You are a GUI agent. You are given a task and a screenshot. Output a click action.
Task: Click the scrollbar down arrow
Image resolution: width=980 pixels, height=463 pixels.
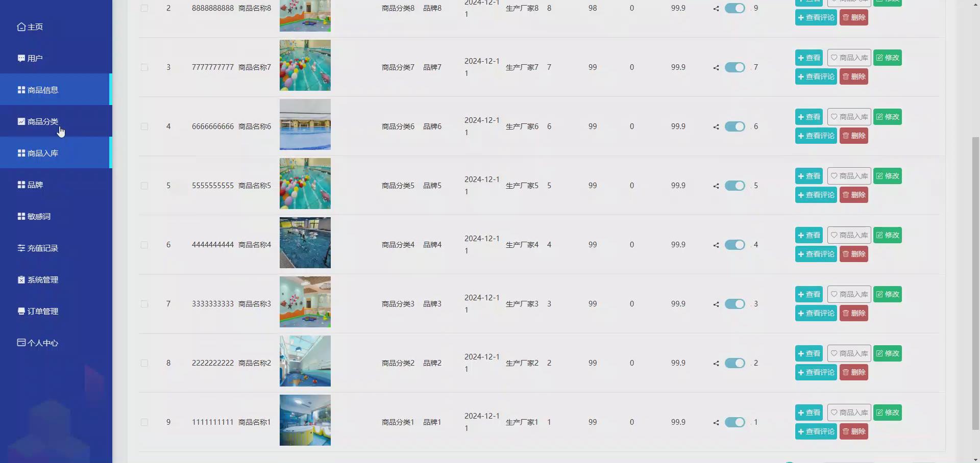tap(975, 459)
